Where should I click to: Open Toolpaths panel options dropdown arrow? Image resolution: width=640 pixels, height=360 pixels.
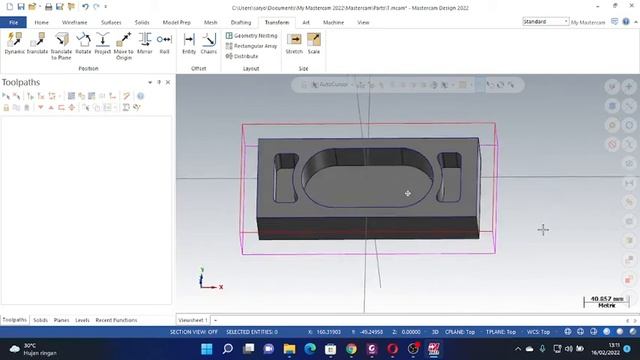[150, 82]
